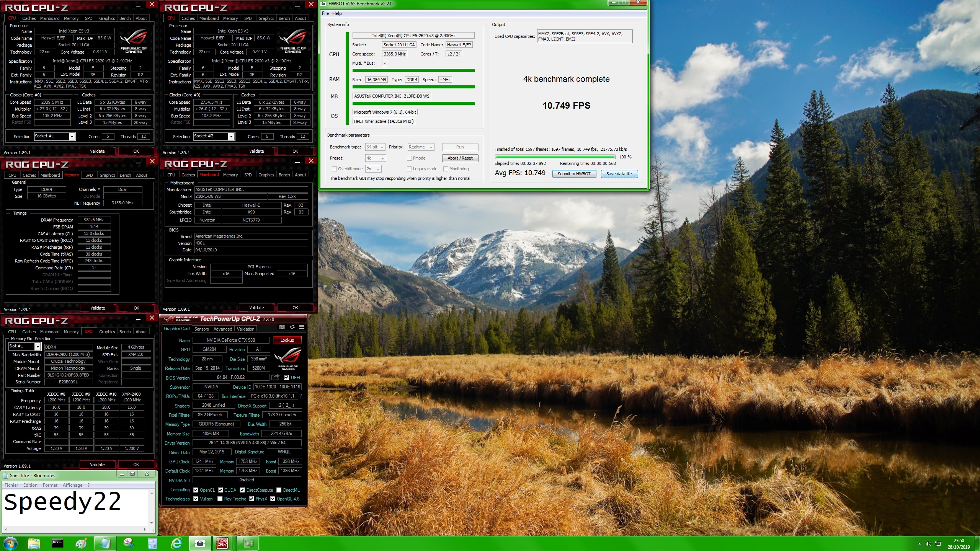Viewport: 980px width, 551px height.
Task: Open the Multi * Bus dropdown in HWBOT
Action: coord(384,63)
